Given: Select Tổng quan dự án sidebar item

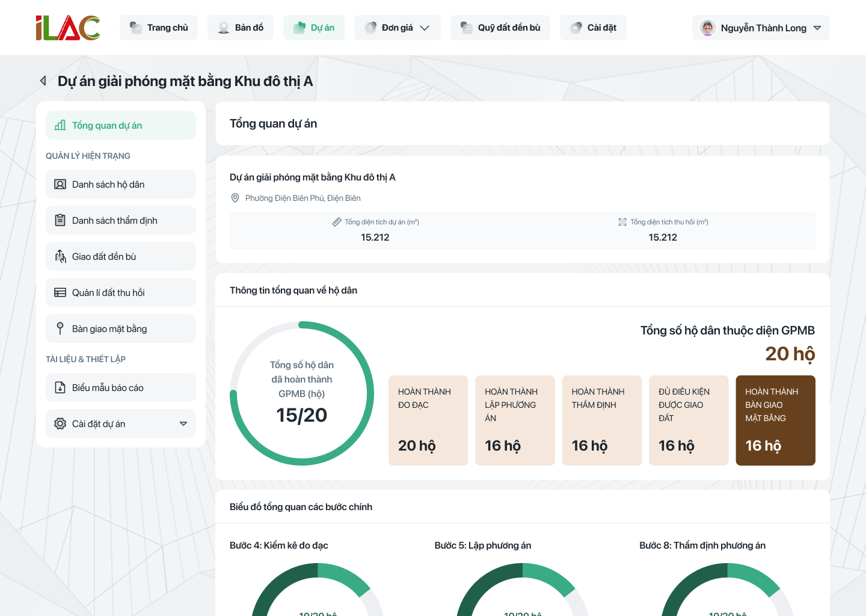Looking at the screenshot, I should 121,125.
